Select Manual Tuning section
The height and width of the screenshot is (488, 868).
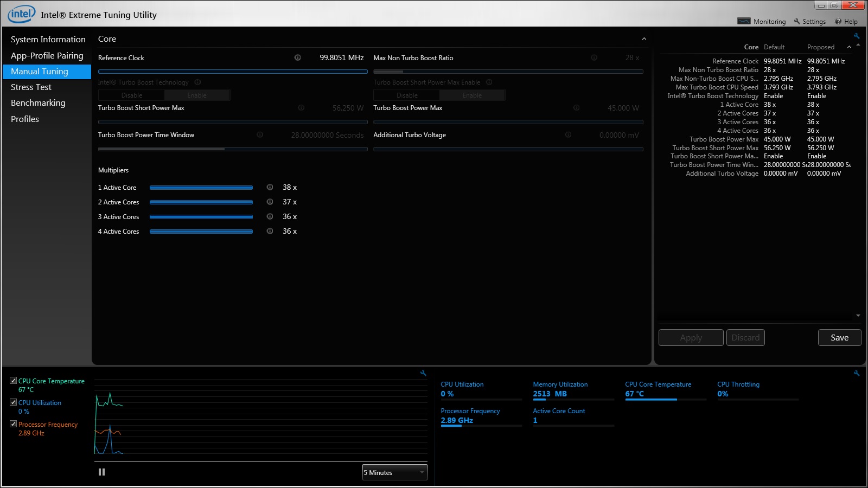pyautogui.click(x=47, y=72)
